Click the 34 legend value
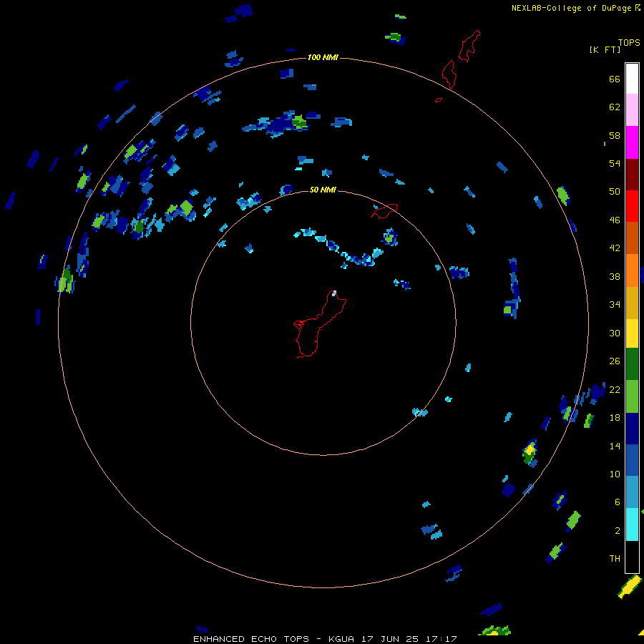The height and width of the screenshot is (644, 644). (615, 305)
